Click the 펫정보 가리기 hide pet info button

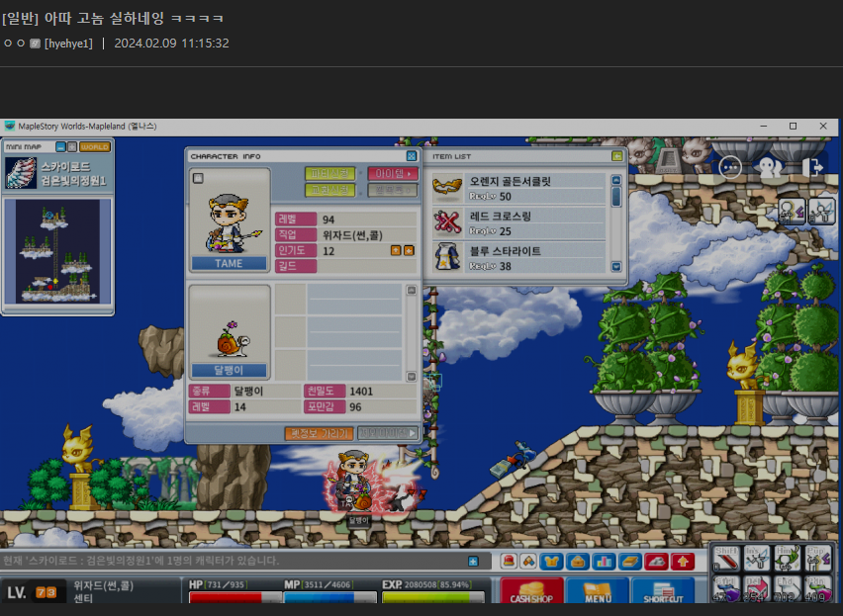318,433
